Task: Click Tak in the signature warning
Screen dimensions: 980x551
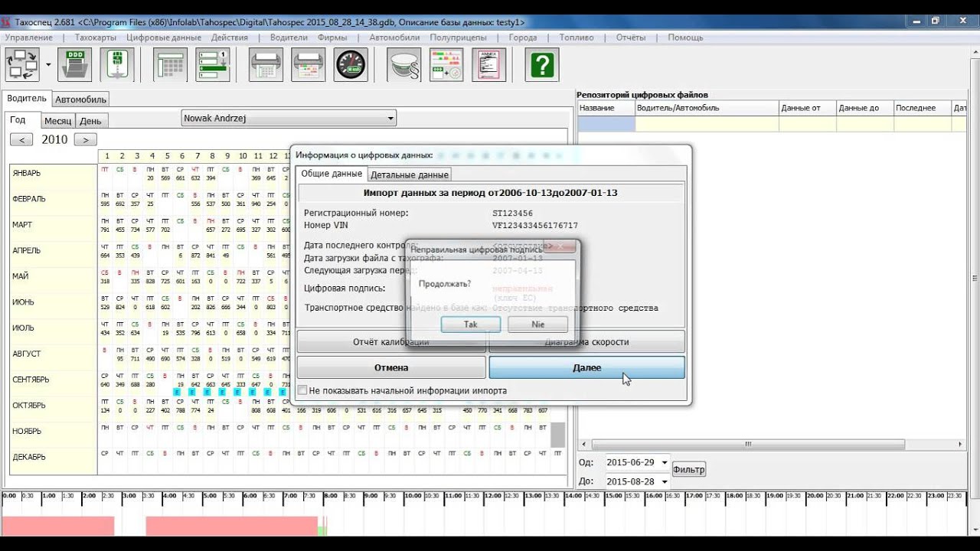Action: click(x=471, y=324)
